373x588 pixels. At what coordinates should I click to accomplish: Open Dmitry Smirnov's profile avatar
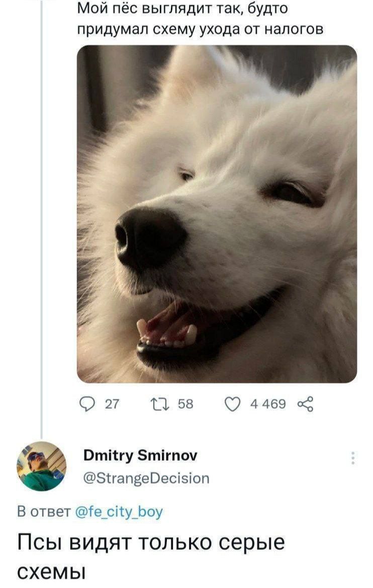click(x=42, y=466)
